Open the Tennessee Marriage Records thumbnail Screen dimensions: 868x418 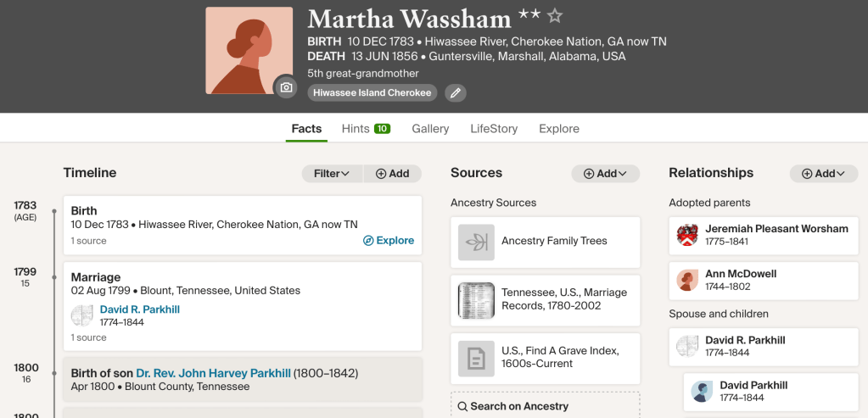pos(476,300)
